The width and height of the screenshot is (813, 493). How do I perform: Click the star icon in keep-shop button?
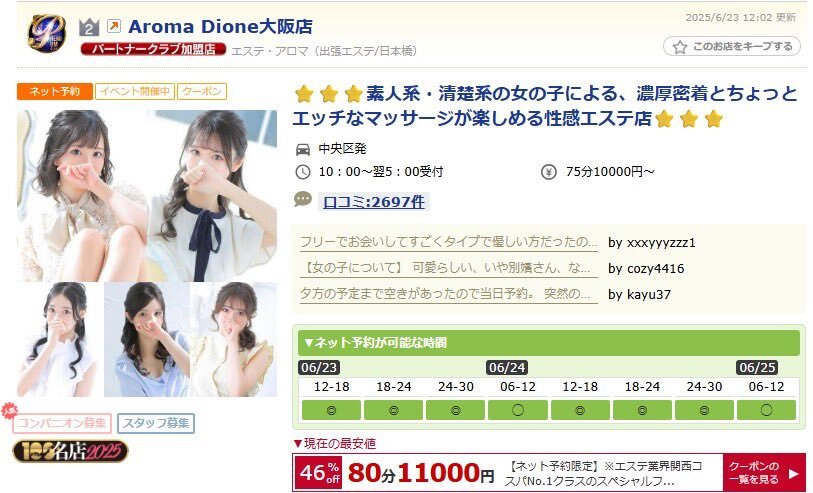pyautogui.click(x=680, y=47)
